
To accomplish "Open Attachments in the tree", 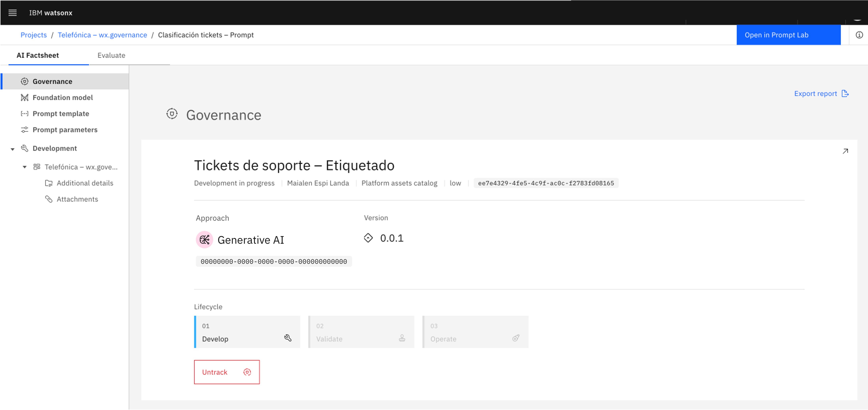I will 78,199.
